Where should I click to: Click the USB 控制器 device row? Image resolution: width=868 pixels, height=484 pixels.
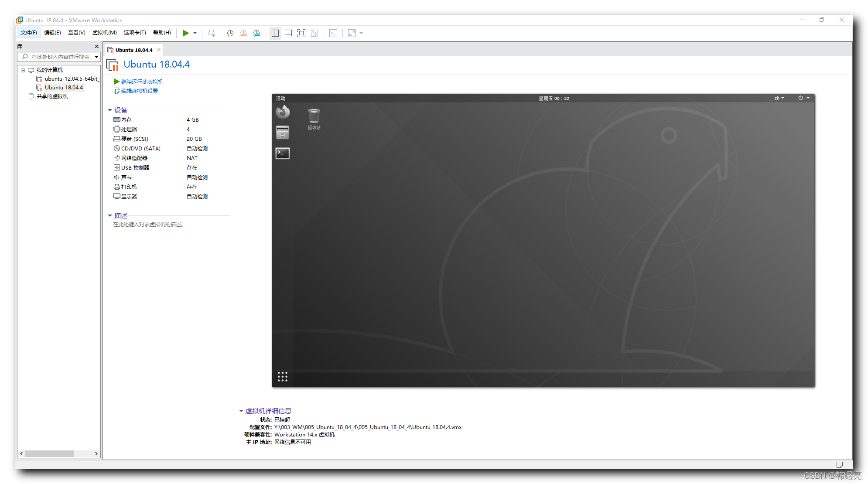[x=171, y=168]
